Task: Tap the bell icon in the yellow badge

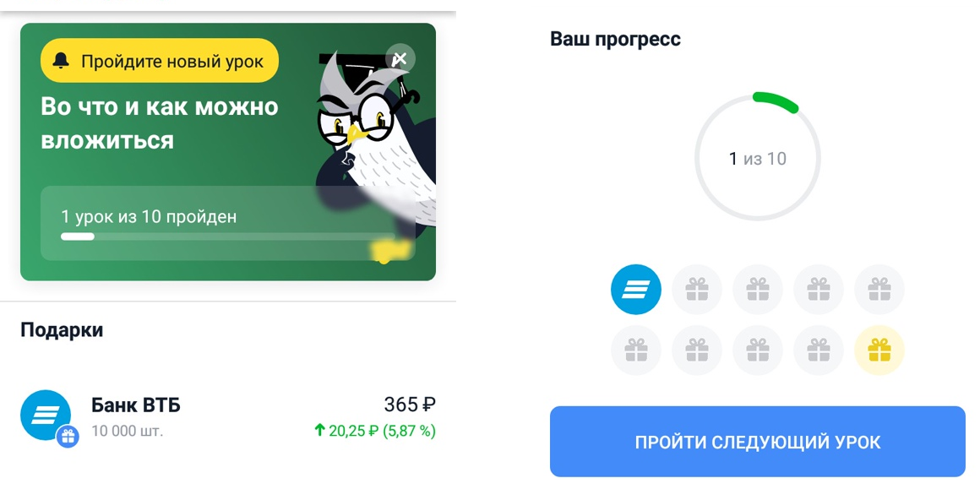Action: [x=61, y=61]
